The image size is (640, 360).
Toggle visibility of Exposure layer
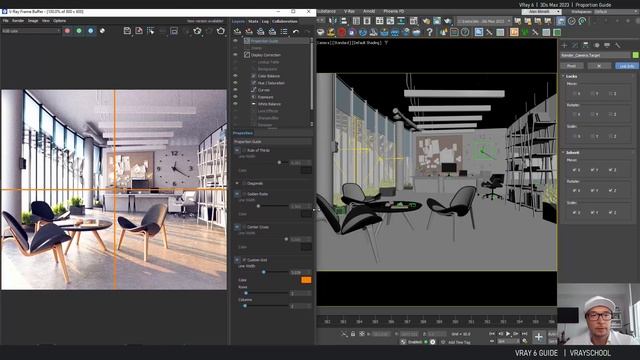coord(235,97)
